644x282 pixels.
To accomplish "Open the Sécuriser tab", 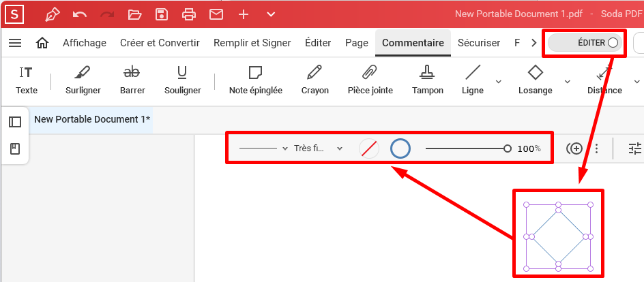I will tap(479, 43).
